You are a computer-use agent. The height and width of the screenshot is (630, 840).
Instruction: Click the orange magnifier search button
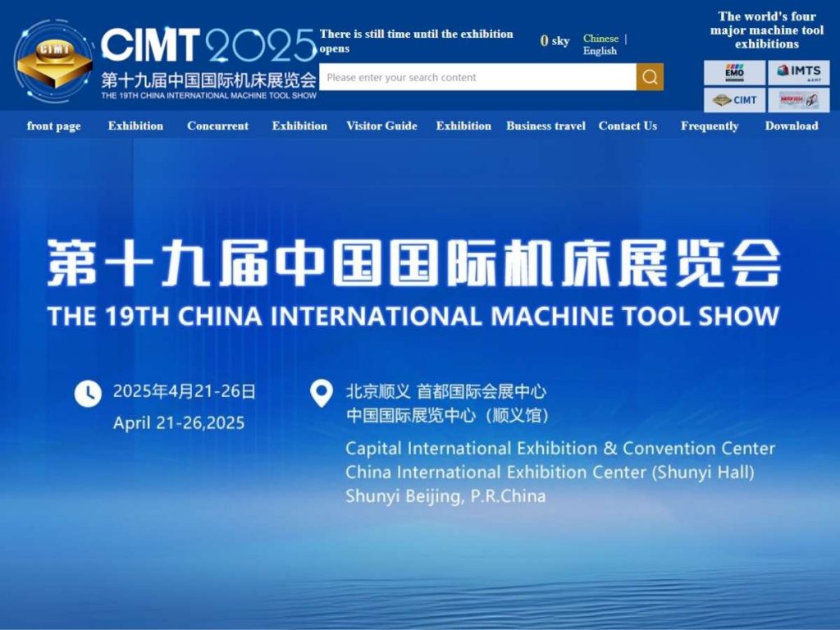click(650, 77)
